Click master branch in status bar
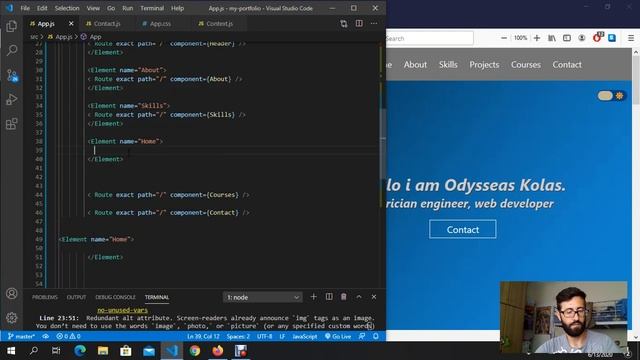Screen dimensions: 640x360 pos(21,336)
